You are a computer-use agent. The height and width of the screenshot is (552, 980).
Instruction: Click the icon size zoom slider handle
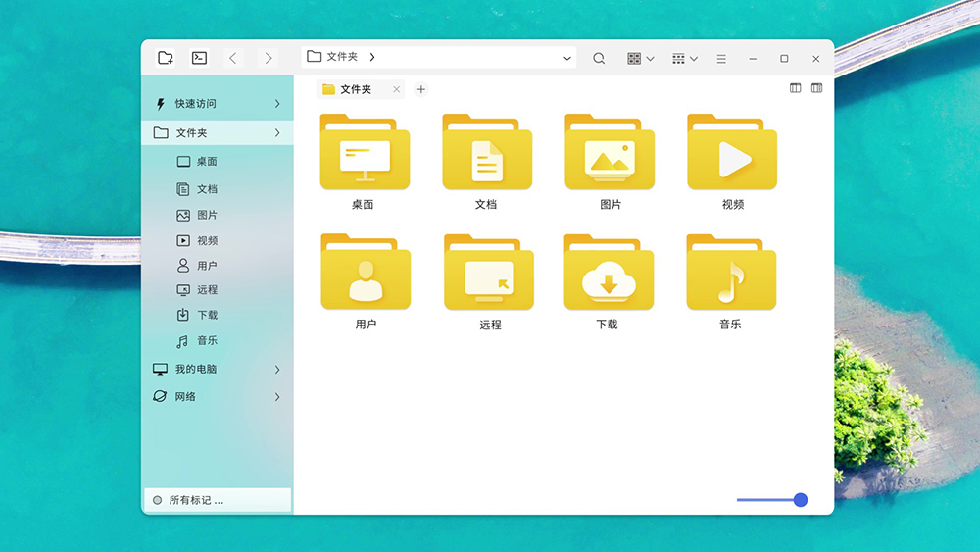[x=801, y=500]
